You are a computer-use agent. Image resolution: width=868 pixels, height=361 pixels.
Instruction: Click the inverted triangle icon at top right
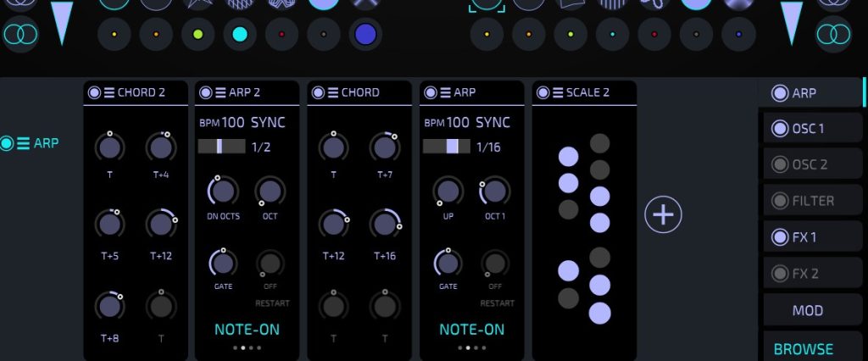[791, 21]
